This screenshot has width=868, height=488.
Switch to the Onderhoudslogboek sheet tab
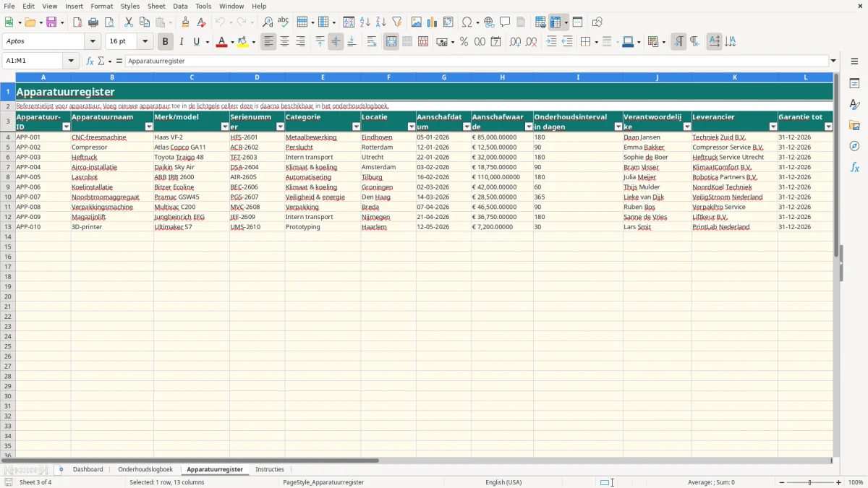tap(145, 470)
